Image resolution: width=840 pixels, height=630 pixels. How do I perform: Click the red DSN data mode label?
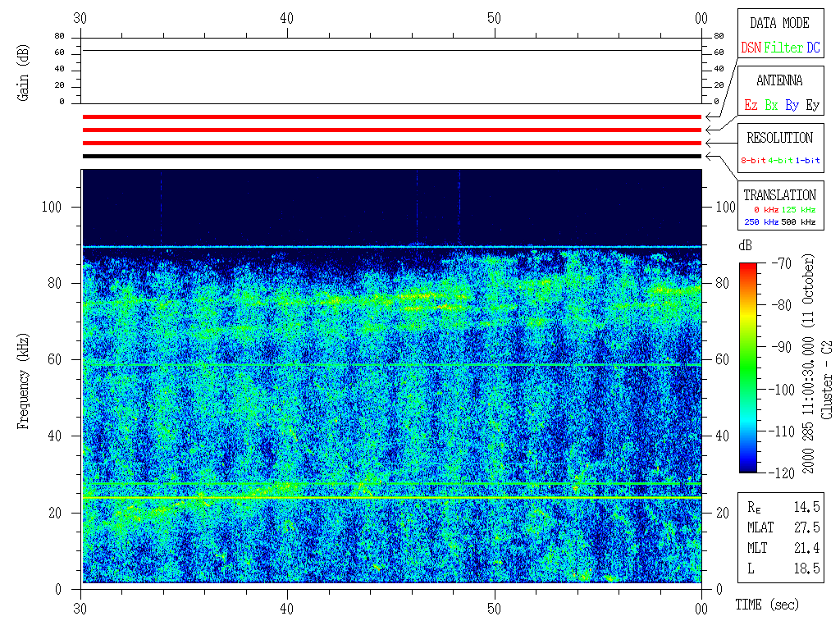(751, 48)
